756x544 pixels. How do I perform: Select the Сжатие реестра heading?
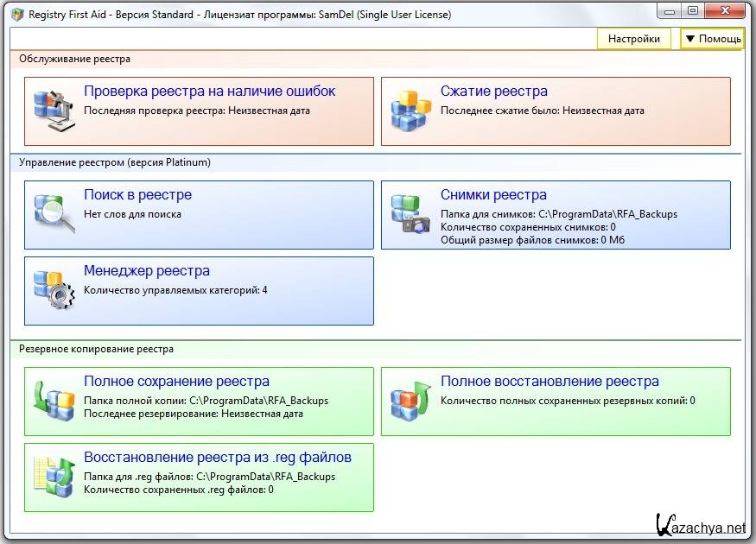point(493,92)
